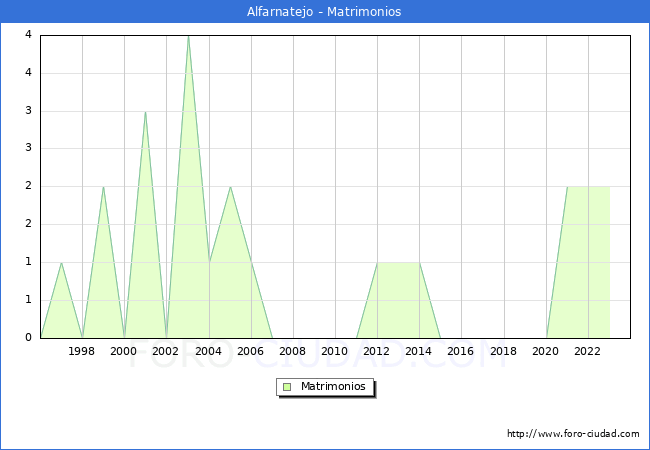Click the 2003 peak of the chart
650x450 pixels.
coord(189,37)
